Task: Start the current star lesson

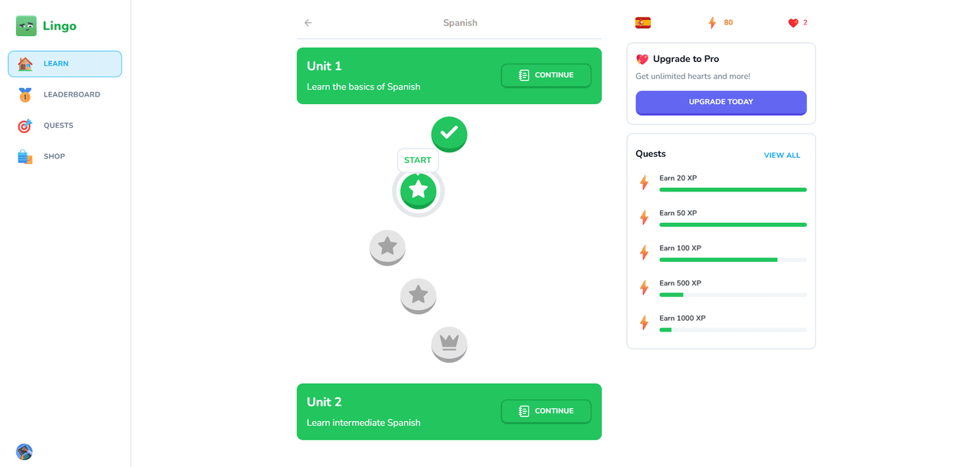Action: [x=418, y=190]
